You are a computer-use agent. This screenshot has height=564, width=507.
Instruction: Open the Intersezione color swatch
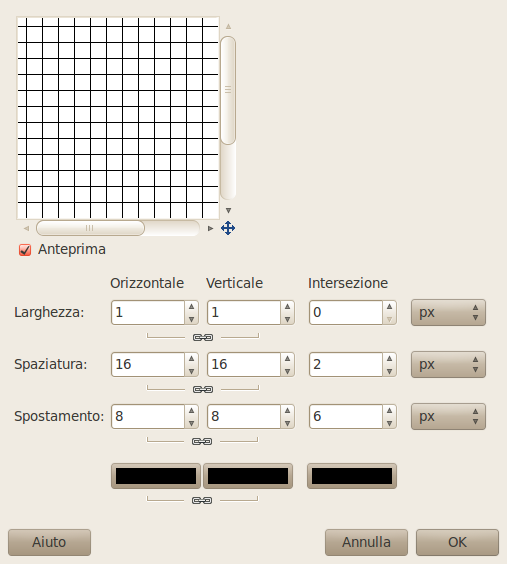click(352, 476)
